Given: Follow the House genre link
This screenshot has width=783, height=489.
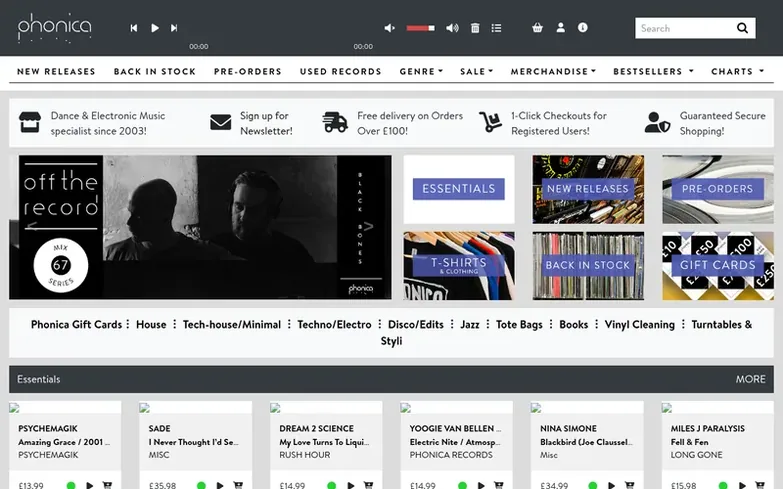Looking at the screenshot, I should click(151, 325).
